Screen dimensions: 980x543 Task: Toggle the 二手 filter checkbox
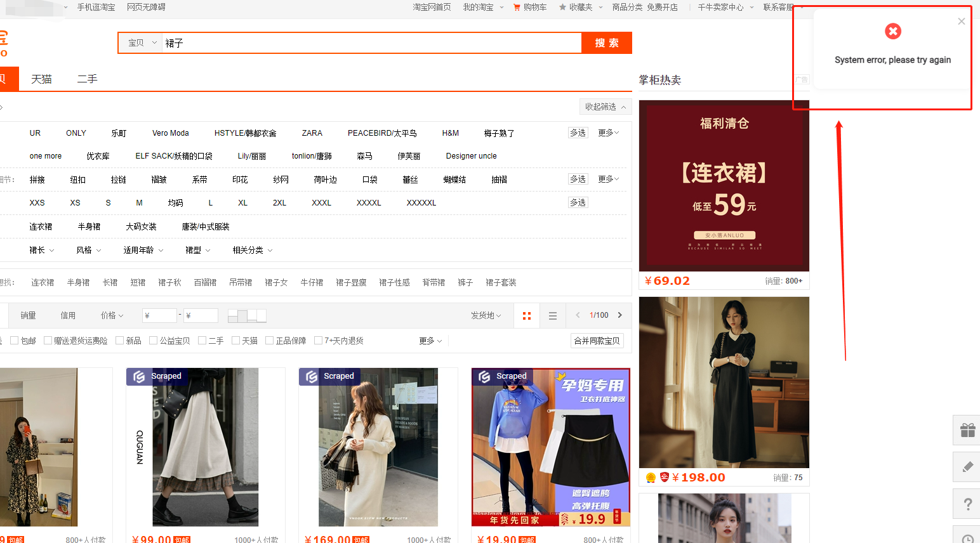pos(202,341)
